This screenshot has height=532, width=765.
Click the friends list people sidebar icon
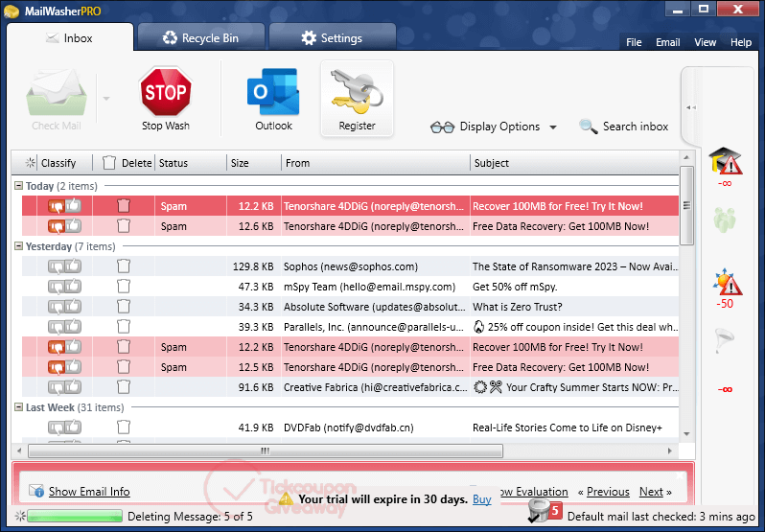pos(725,220)
